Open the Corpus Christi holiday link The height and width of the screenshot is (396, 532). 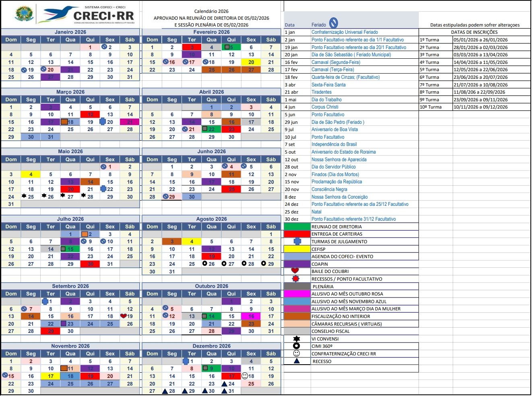tap(325, 107)
